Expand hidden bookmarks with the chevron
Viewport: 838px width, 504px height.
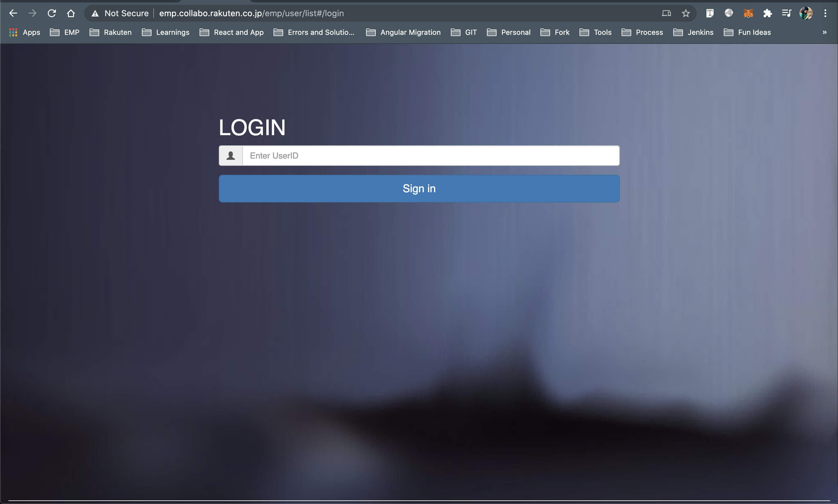(x=824, y=32)
